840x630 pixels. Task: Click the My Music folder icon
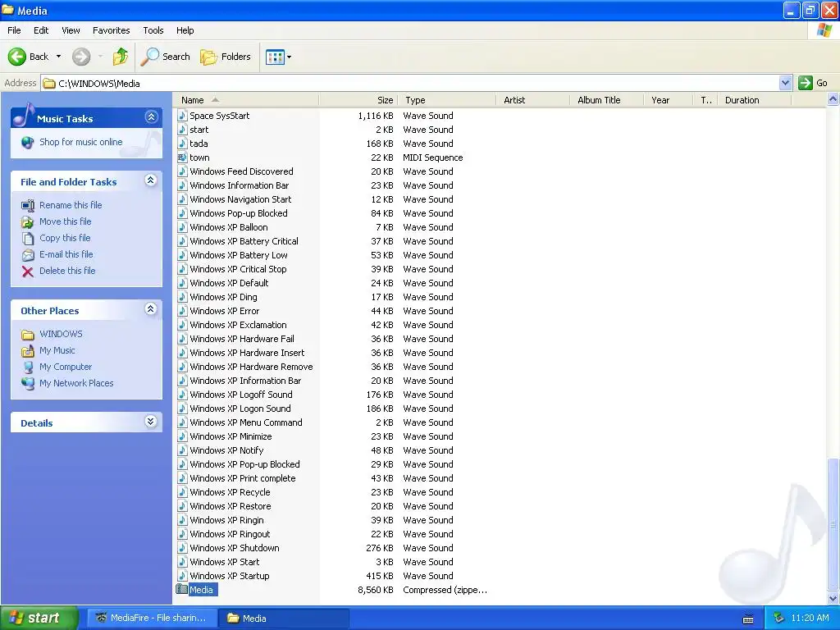pos(28,351)
